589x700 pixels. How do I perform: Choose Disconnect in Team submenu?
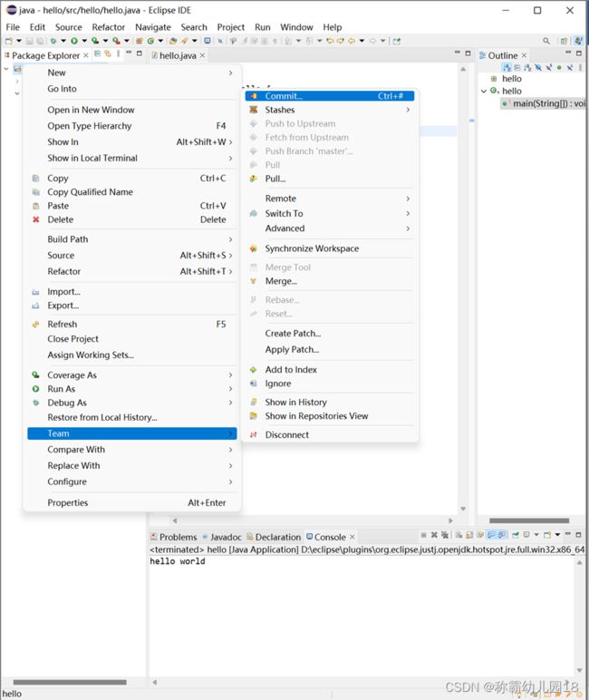pos(329,435)
